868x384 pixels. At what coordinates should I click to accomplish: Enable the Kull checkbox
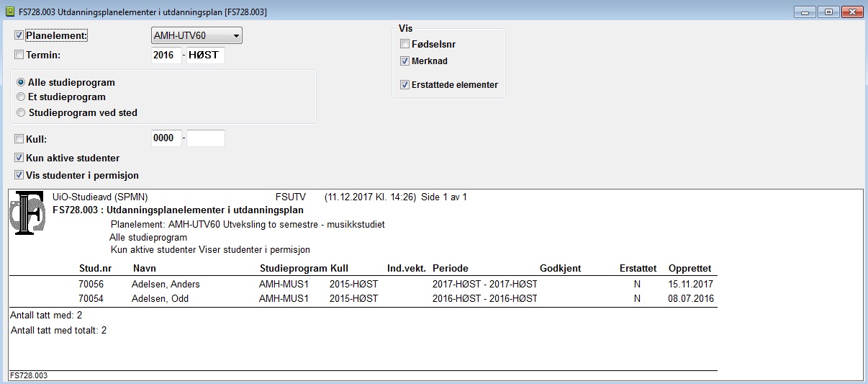click(19, 138)
